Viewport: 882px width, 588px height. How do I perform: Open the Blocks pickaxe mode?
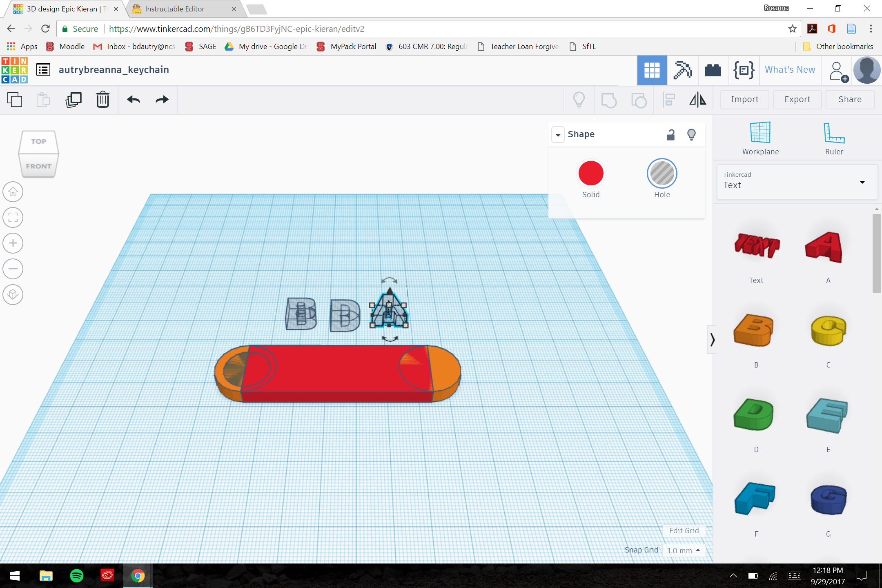(x=682, y=70)
